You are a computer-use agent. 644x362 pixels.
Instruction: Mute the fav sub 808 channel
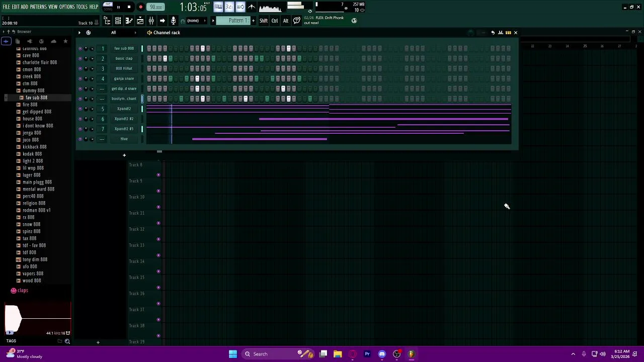[80, 48]
